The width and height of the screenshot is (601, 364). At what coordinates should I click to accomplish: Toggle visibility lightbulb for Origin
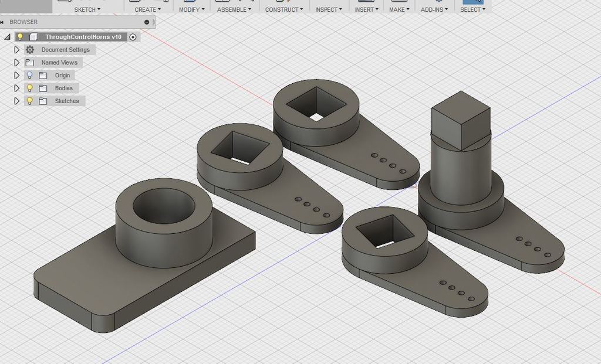pos(29,76)
